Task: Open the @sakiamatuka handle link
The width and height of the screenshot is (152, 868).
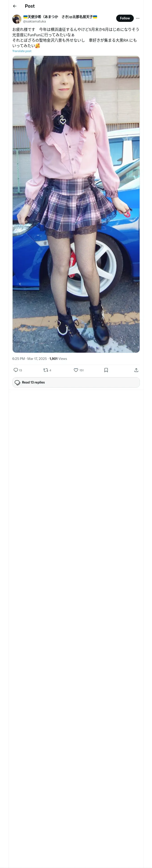Action: tap(34, 22)
